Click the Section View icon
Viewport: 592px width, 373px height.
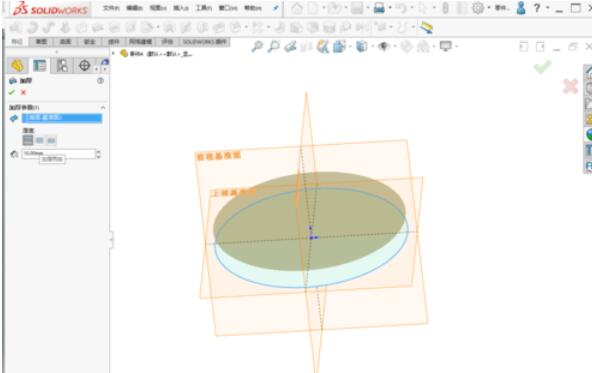(307, 46)
